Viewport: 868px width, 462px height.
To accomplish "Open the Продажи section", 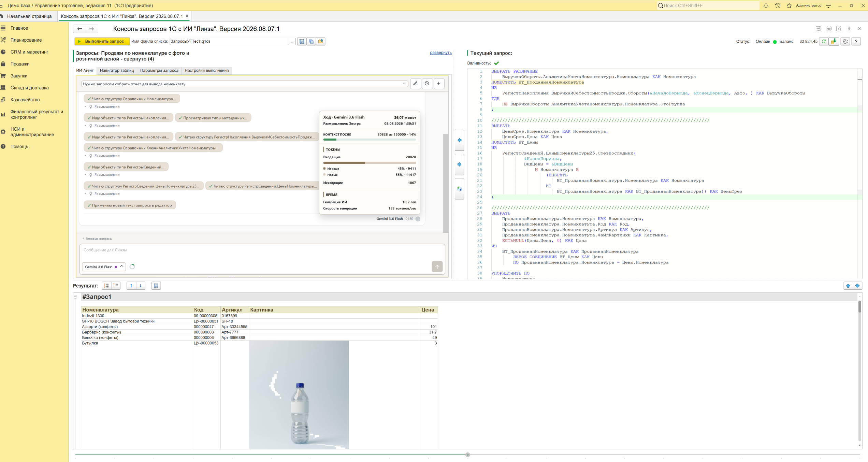I will click(x=20, y=64).
